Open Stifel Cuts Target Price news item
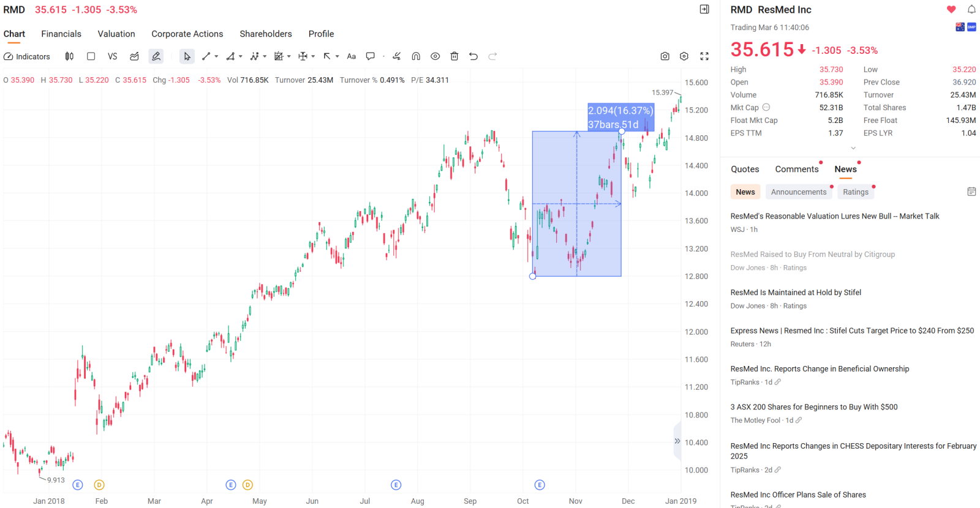 (852, 331)
